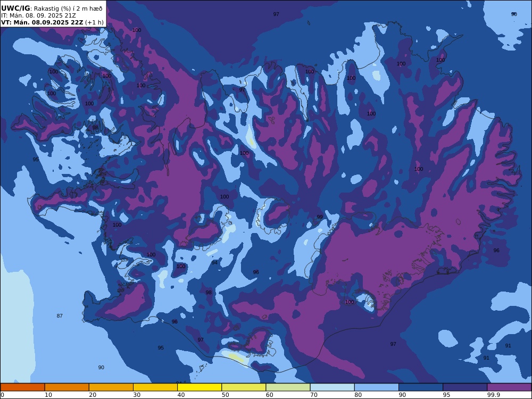The height and width of the screenshot is (399, 532).
Task: Click the '50' tick label on the colorbar
Action: click(225, 395)
